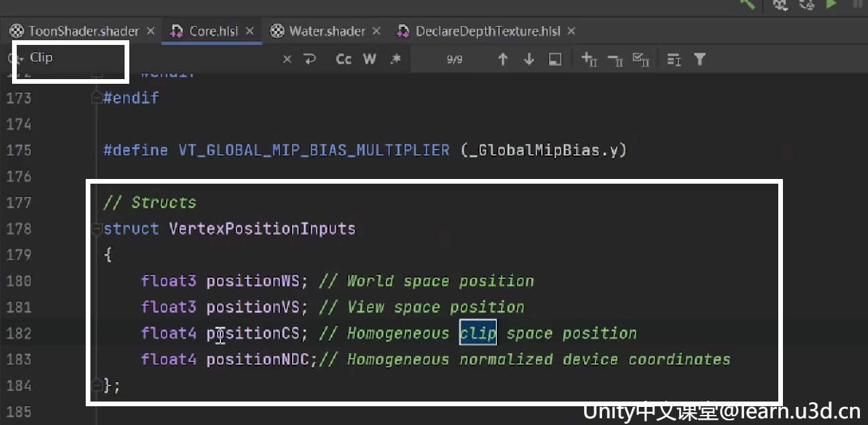Close the Core.hlsl tab
Viewport: 868px width, 425px height.
(250, 31)
